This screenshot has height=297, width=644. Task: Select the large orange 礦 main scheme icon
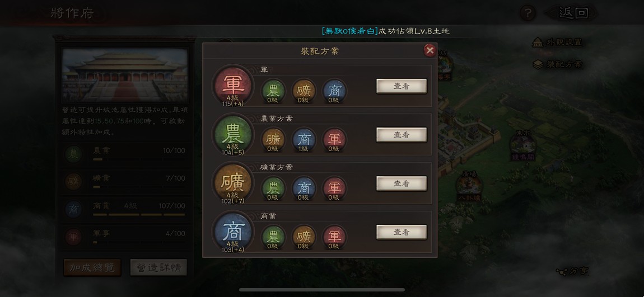click(233, 182)
